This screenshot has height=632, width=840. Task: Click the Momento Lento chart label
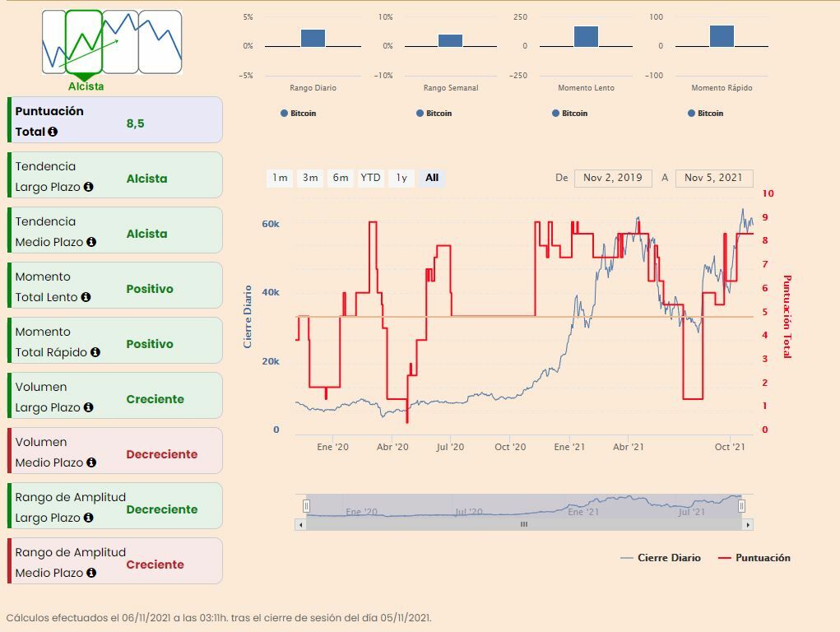pyautogui.click(x=586, y=88)
